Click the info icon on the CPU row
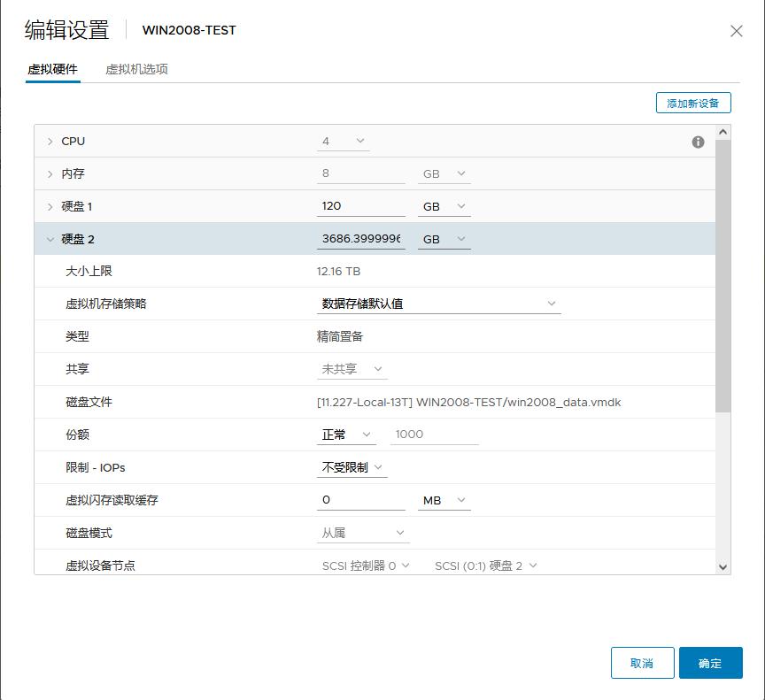The image size is (765, 700). pyautogui.click(x=699, y=141)
